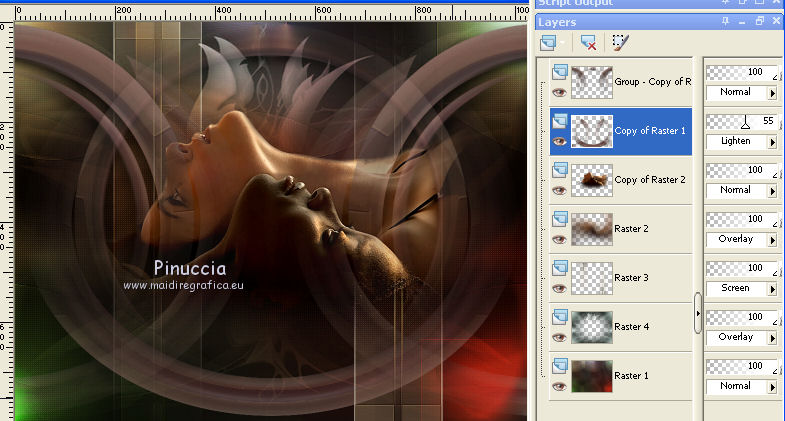Restore the Layers panel window size
The height and width of the screenshot is (421, 785).
pos(759,21)
